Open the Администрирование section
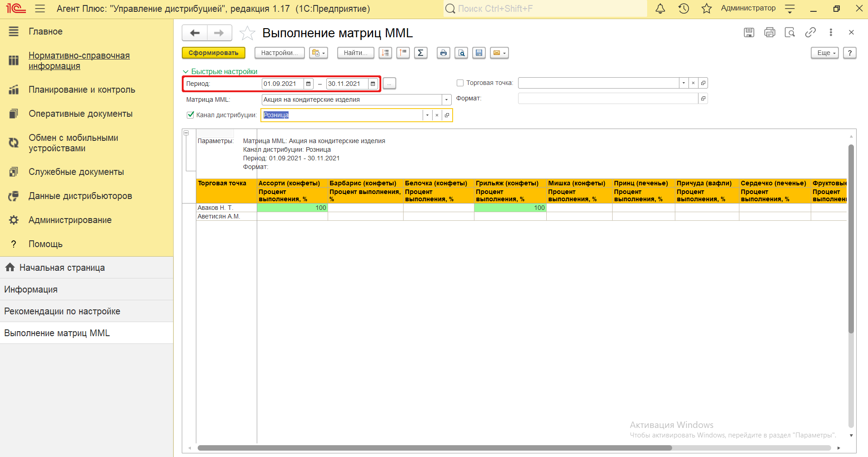This screenshot has height=457, width=868. [70, 220]
